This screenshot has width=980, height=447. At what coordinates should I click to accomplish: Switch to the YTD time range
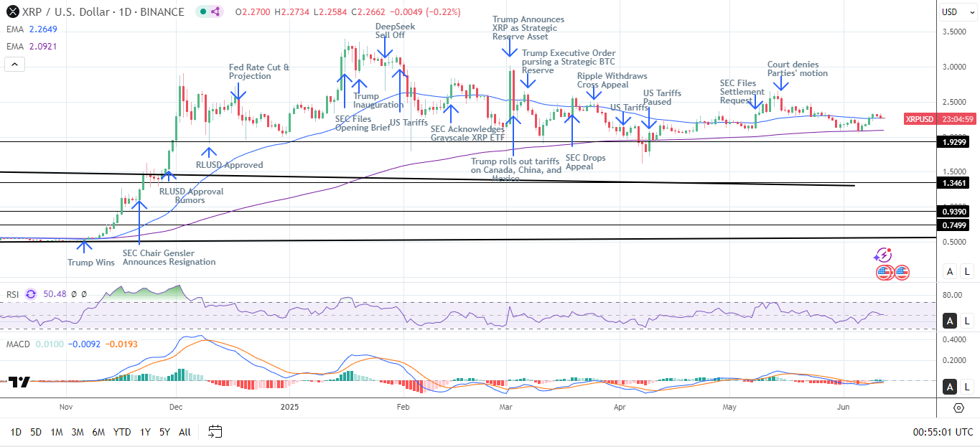click(122, 432)
